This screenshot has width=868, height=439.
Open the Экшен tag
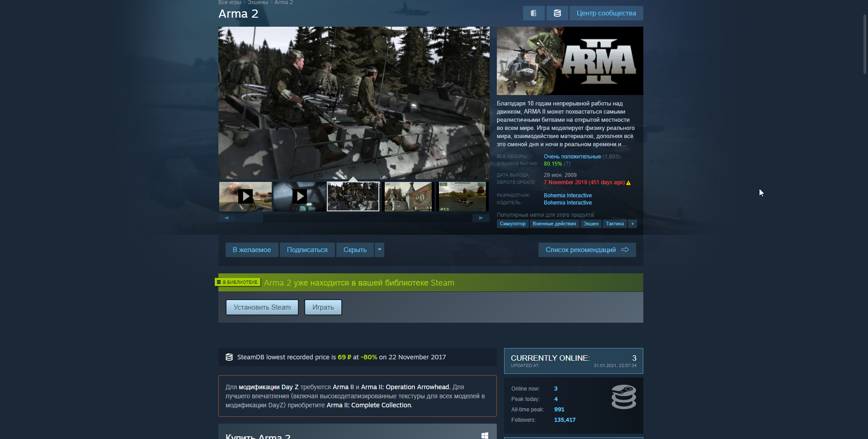[x=591, y=224]
